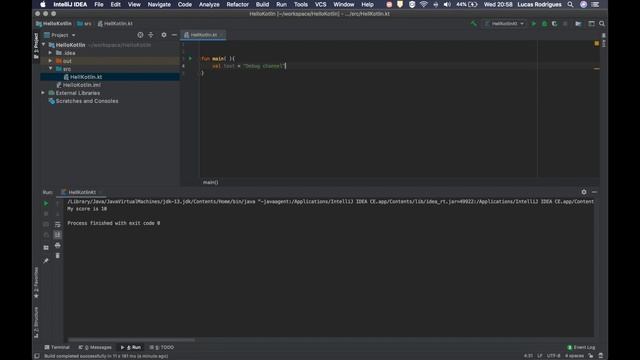The width and height of the screenshot is (640, 360).
Task: Toggle the Favorites side tool window
Action: coord(36,282)
